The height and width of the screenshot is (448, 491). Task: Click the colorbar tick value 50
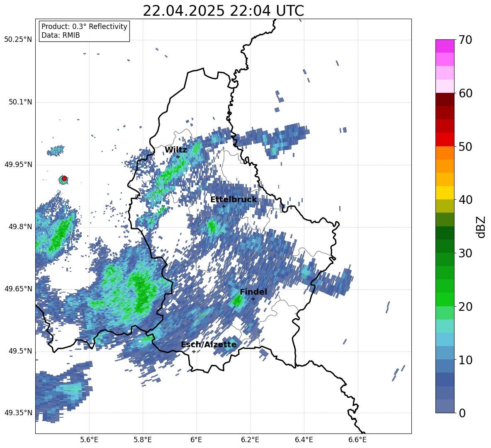point(466,146)
